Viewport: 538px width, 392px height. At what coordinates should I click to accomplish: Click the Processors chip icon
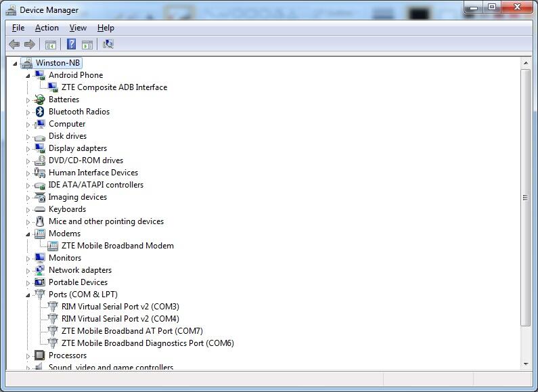40,355
